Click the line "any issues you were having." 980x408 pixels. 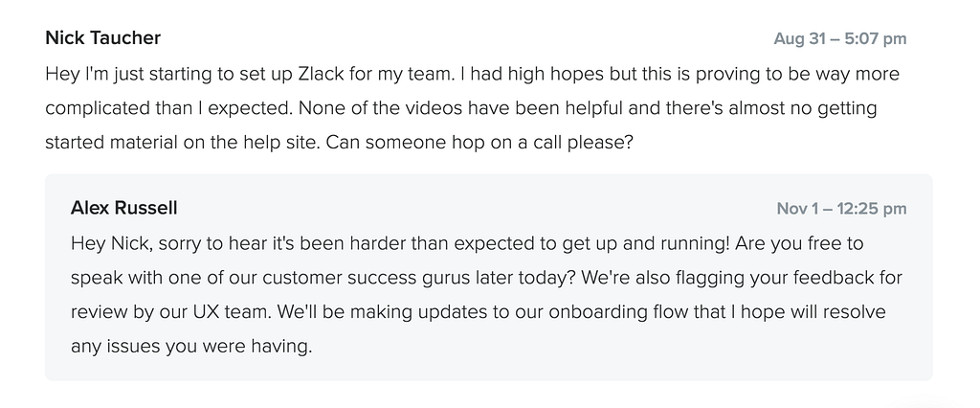(x=191, y=346)
